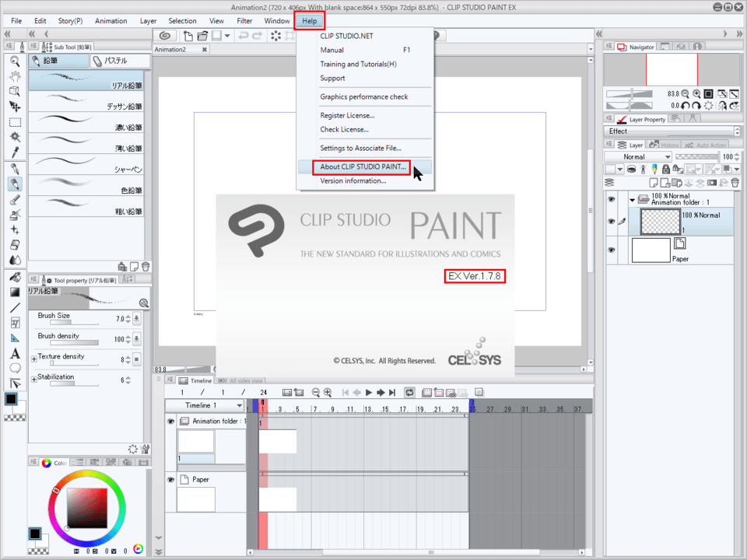Click the cel 1 layer thumbnail

point(660,222)
